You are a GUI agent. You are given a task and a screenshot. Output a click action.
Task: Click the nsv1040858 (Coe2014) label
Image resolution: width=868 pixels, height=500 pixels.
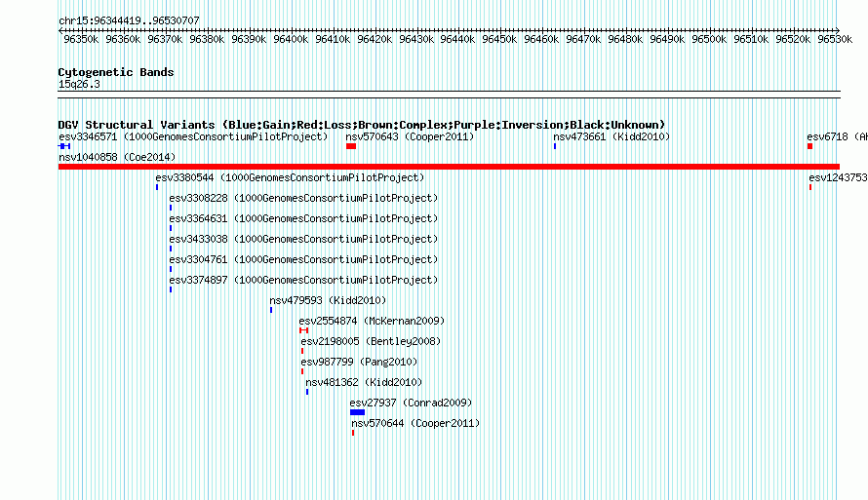click(x=117, y=157)
